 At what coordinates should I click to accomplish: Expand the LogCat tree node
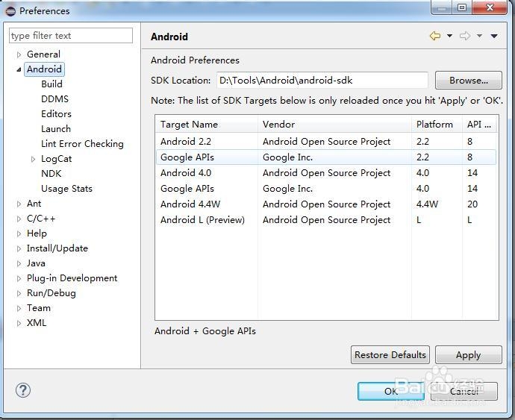pyautogui.click(x=33, y=159)
